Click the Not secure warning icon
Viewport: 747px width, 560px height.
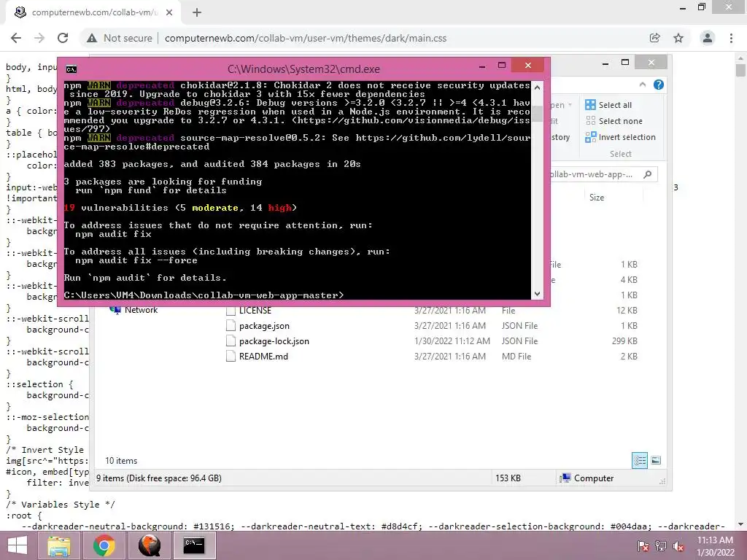tap(92, 38)
